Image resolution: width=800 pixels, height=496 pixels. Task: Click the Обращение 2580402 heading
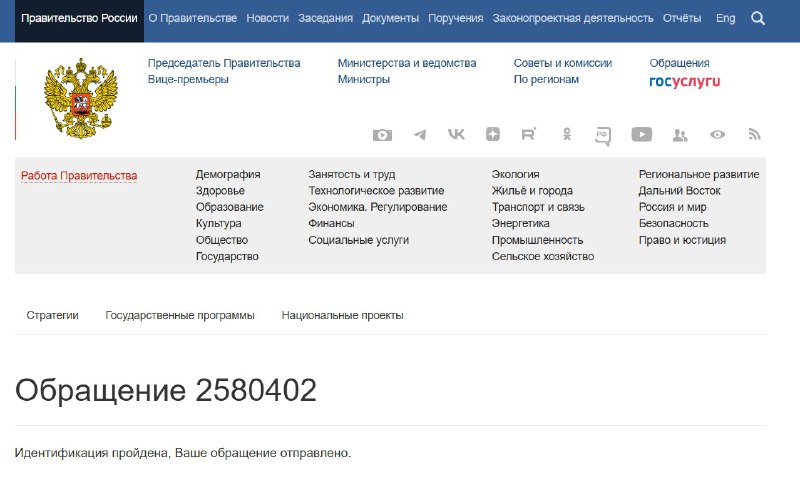[166, 390]
